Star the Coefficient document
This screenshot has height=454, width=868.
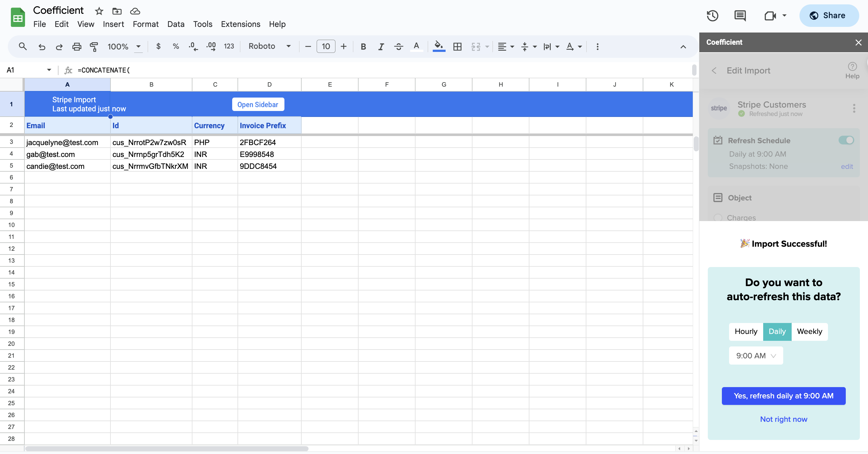pos(99,11)
